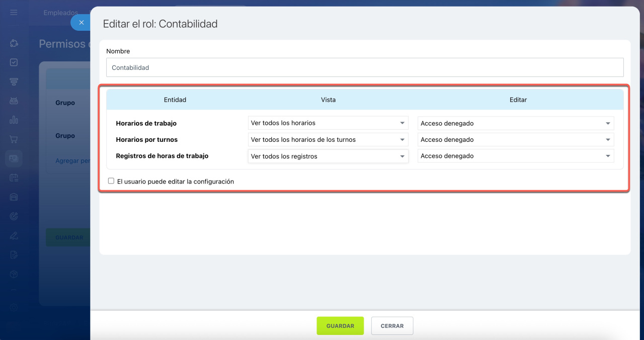Open Editar dropdown for Horarios por turnos

(x=516, y=140)
